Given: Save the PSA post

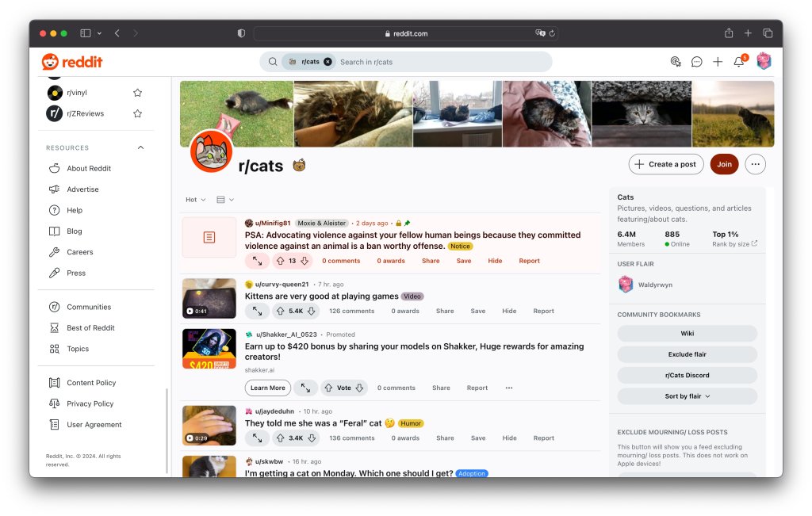Looking at the screenshot, I should pos(463,261).
